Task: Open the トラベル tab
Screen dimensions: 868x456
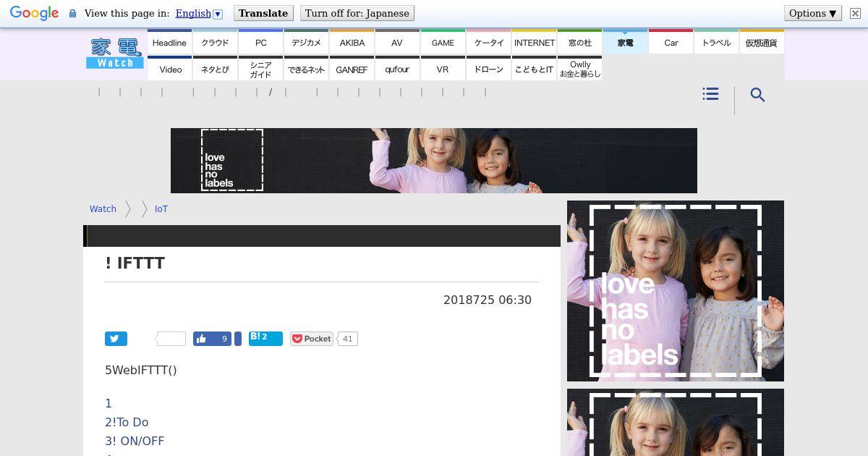Action: click(716, 42)
